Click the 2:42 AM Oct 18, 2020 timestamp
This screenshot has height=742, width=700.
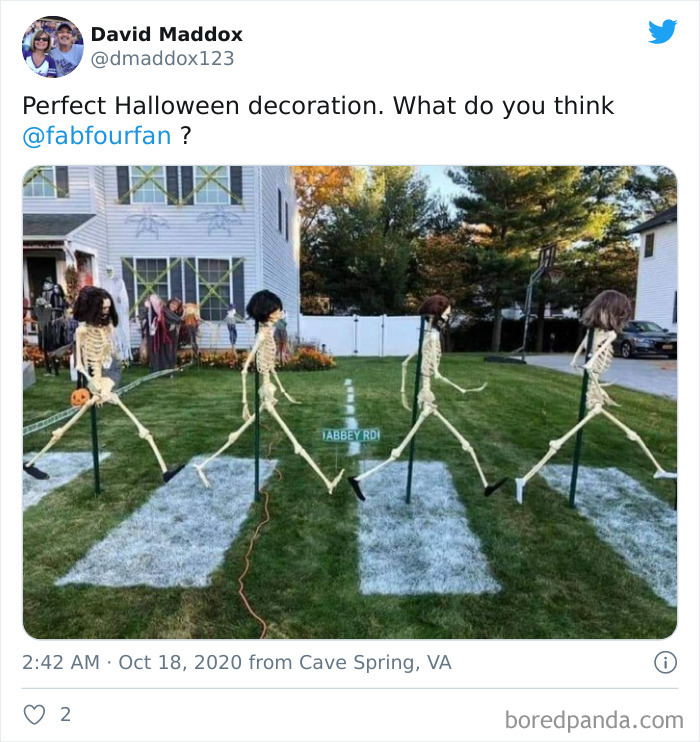132,662
